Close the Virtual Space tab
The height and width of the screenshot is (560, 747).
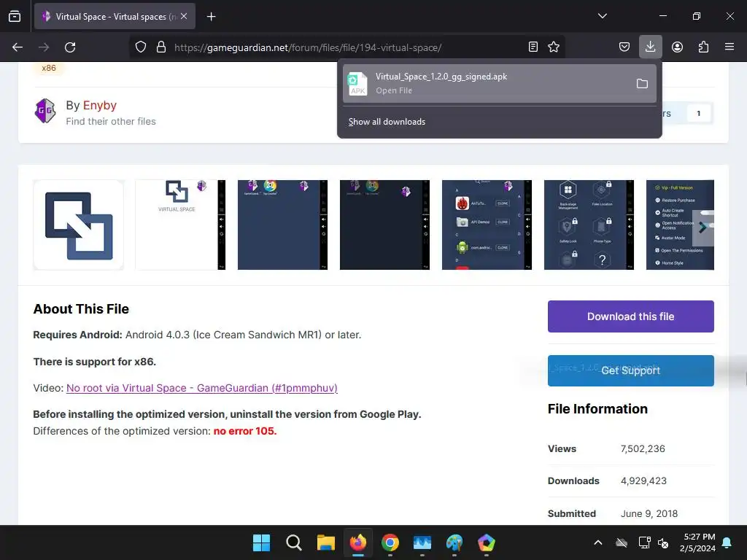click(x=184, y=16)
